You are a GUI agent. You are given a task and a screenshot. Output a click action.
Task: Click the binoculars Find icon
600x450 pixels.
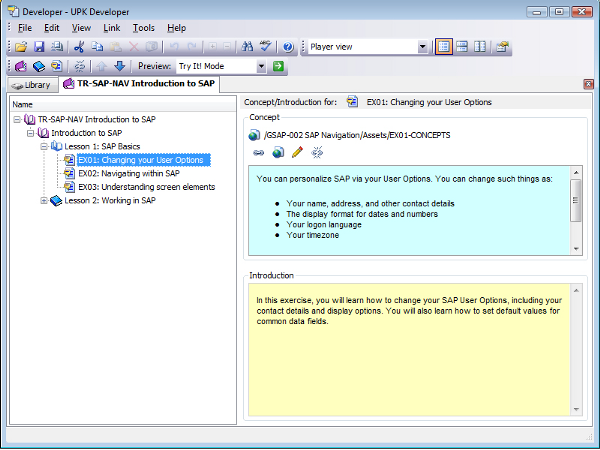click(248, 47)
